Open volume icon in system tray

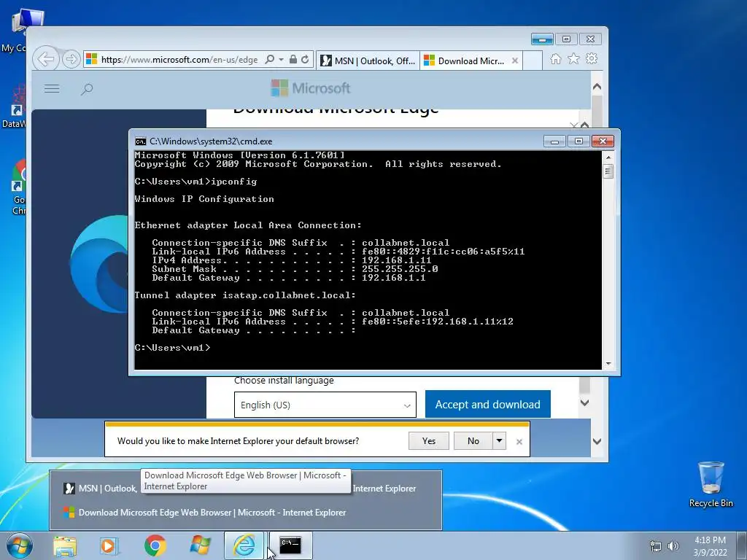tap(673, 546)
